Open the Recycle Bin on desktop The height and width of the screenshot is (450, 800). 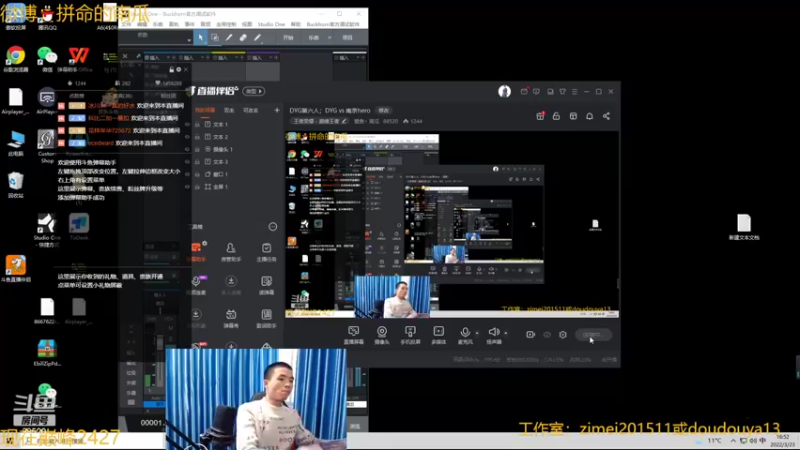(15, 185)
